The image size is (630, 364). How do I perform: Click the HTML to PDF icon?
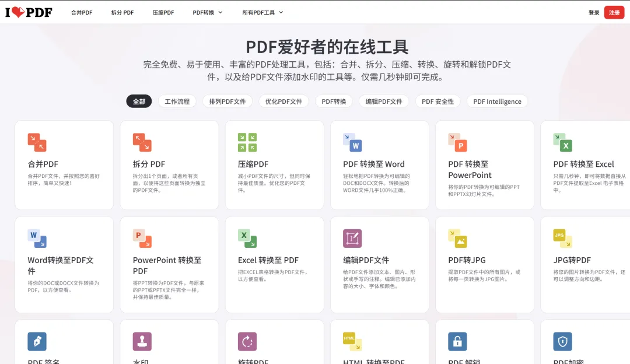pos(352,341)
